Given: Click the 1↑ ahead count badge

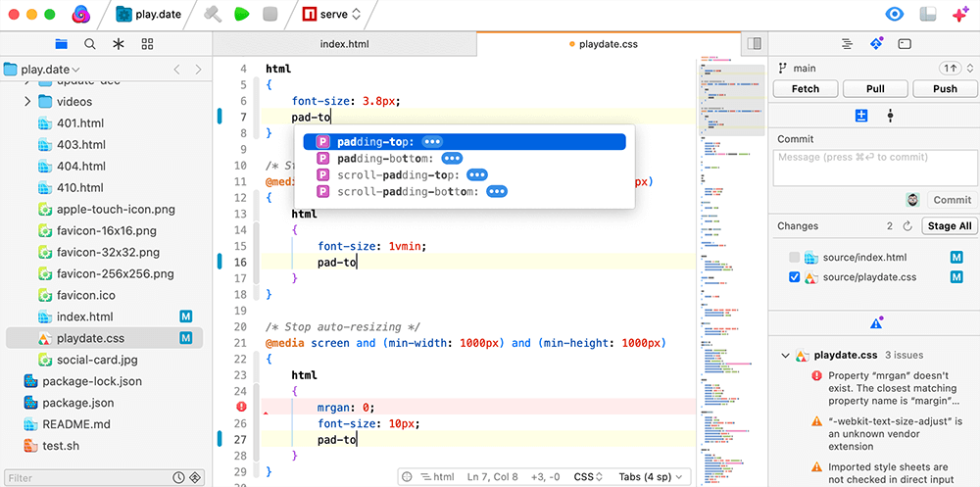Looking at the screenshot, I should 951,69.
